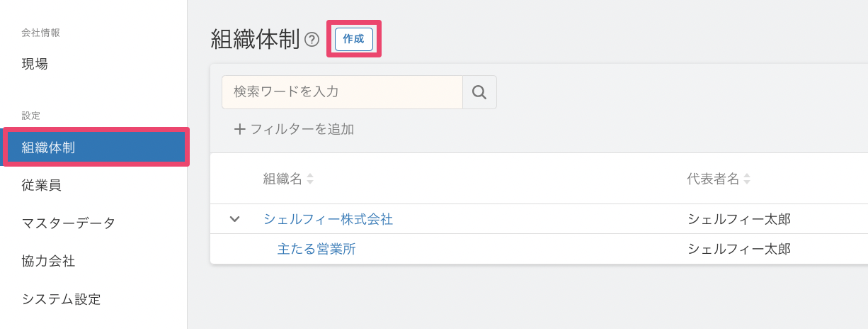Select 組織体制 in the sidebar menu

(48, 147)
